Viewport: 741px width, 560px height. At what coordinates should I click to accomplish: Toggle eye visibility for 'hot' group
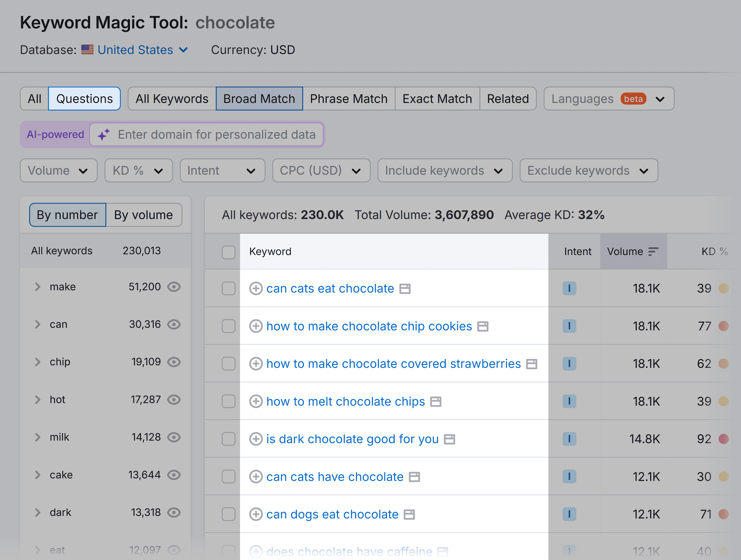pos(174,400)
